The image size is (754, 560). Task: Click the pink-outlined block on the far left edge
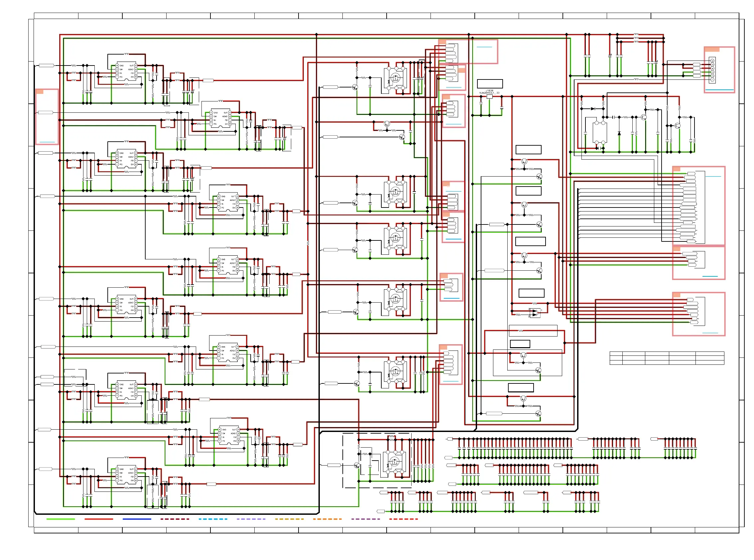pyautogui.click(x=47, y=117)
